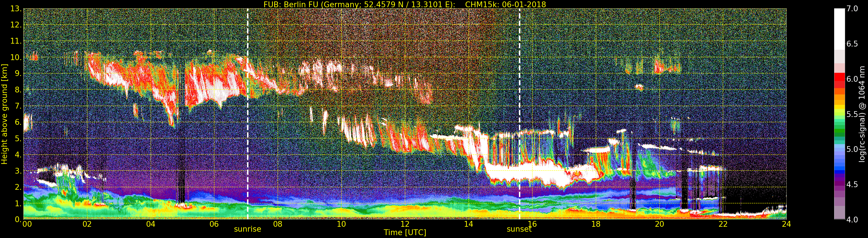Click the "5.0" colorbar tick value

click(x=852, y=149)
